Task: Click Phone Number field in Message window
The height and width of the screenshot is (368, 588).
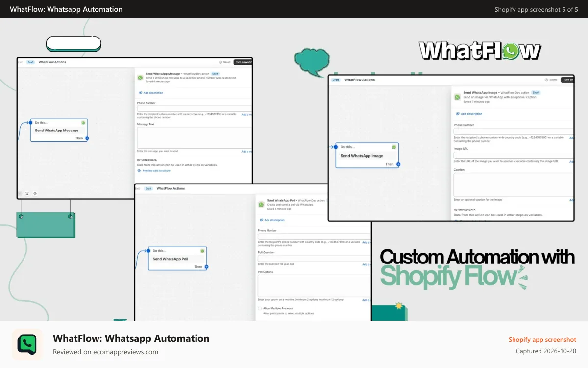Action: [195, 108]
